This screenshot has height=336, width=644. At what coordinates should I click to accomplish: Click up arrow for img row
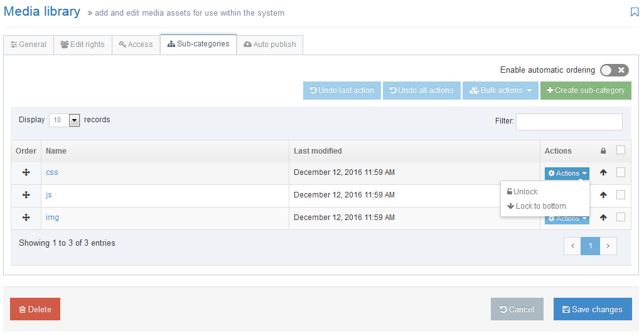pos(603,218)
